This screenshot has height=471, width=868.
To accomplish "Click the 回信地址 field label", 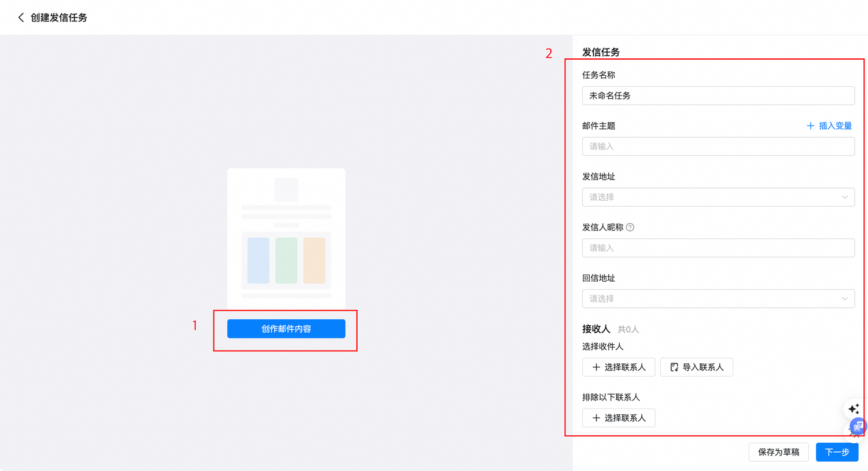I will [598, 278].
